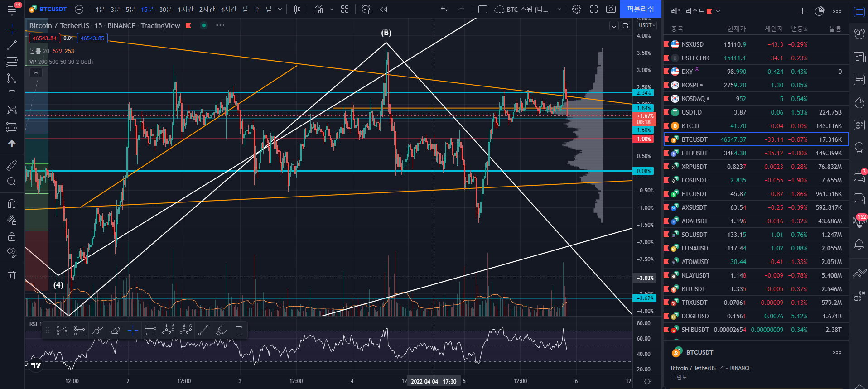The image size is (868, 389).
Task: Toggle the auto-fit scale button near USDT
Action: [625, 25]
